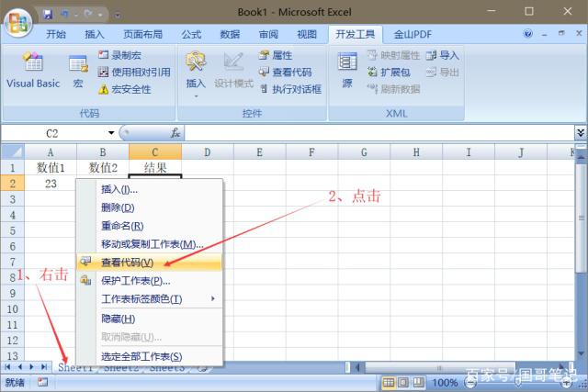Viewport: 588px width, 392px height.
Task: Switch to the 视图 ribbon tab
Action: (307, 35)
